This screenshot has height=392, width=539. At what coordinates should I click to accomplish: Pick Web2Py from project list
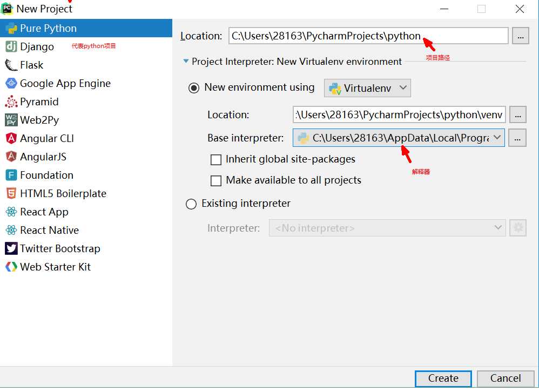(86, 120)
